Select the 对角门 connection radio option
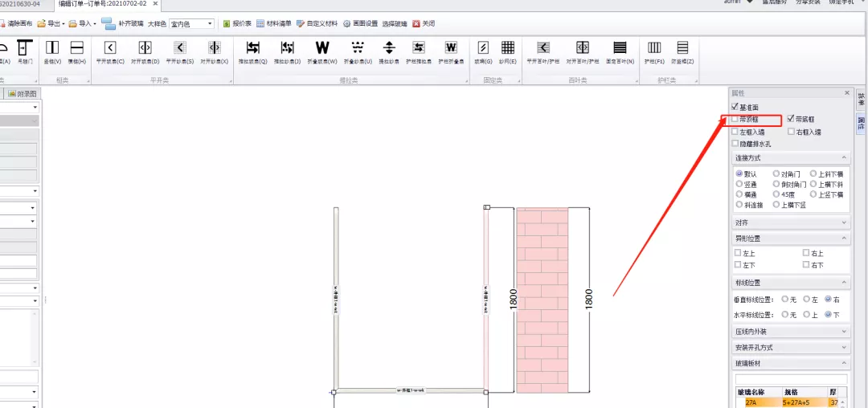Screen dimensions: 868x408 coord(776,173)
